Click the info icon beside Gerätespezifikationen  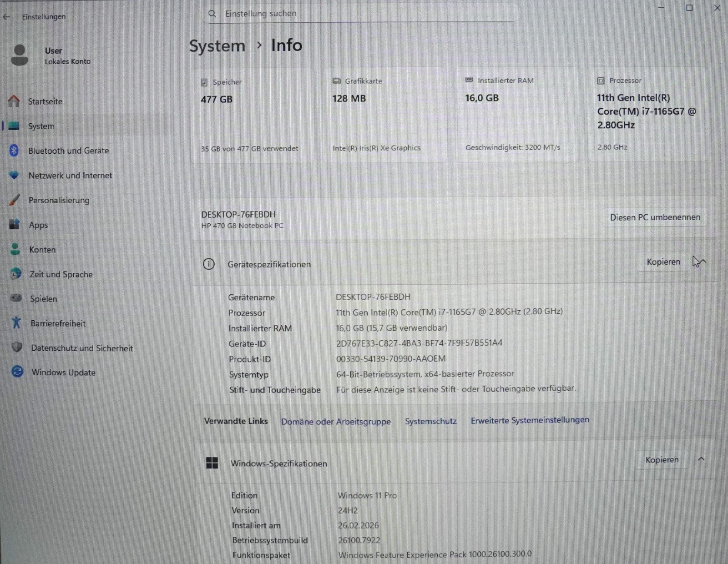pyautogui.click(x=209, y=264)
